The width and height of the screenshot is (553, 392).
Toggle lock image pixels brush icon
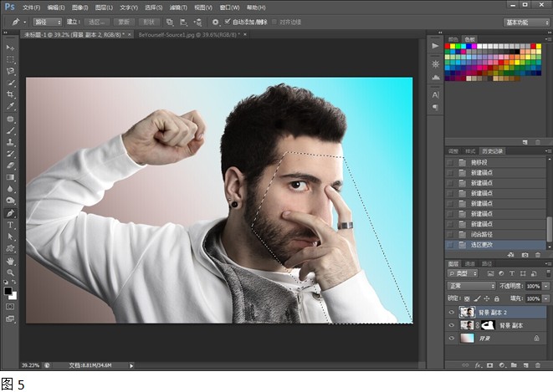tap(477, 298)
